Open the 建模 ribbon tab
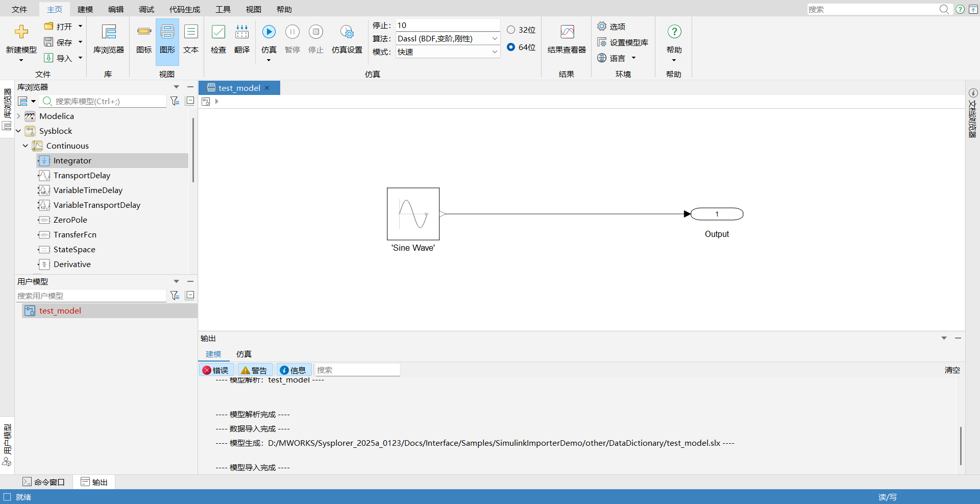Viewport: 980px width, 504px height. 85,9
